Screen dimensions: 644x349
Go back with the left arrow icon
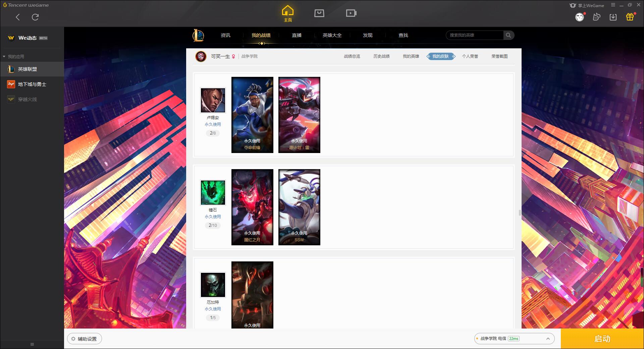point(18,17)
